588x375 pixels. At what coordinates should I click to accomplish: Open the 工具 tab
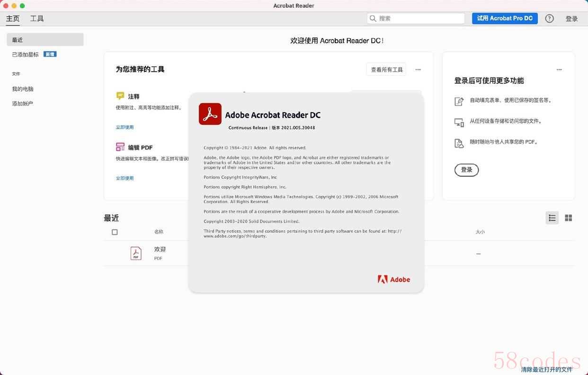pyautogui.click(x=37, y=18)
